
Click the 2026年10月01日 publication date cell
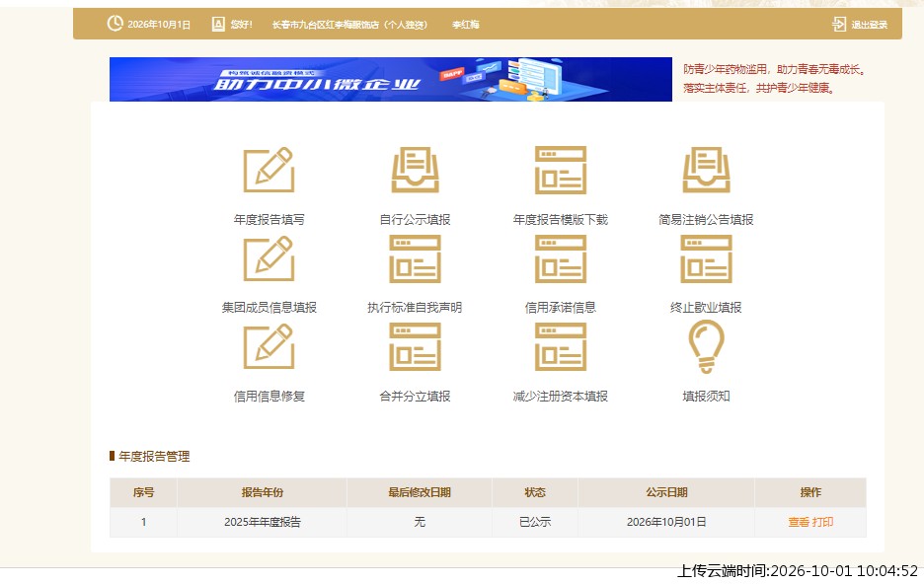666,522
